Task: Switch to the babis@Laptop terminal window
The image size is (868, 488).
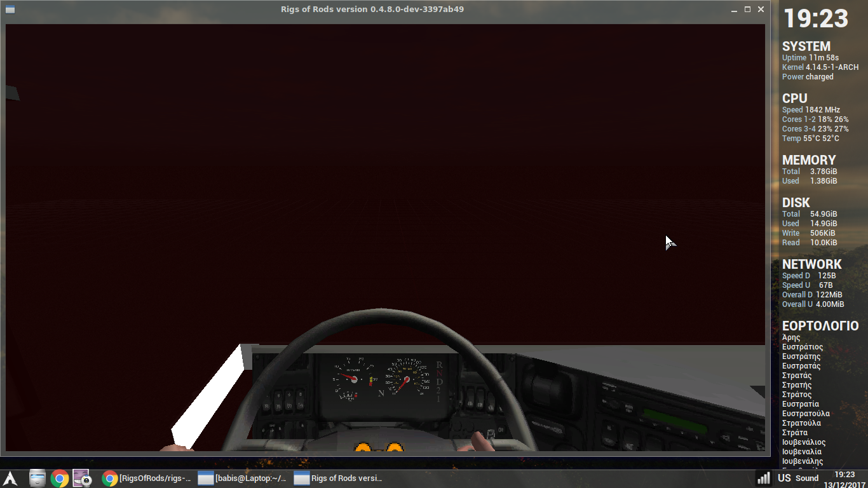Action: 243,478
